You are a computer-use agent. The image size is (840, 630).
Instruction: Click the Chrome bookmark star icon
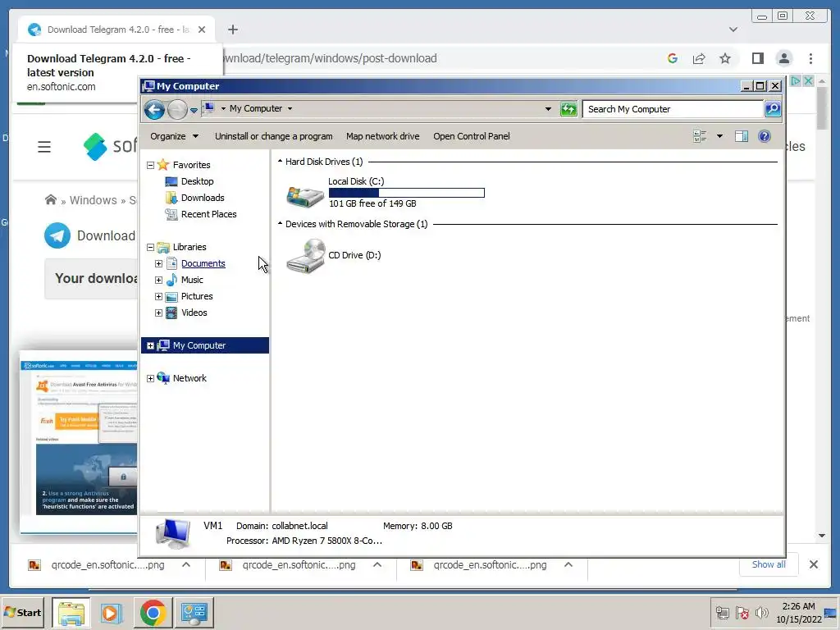click(x=725, y=58)
